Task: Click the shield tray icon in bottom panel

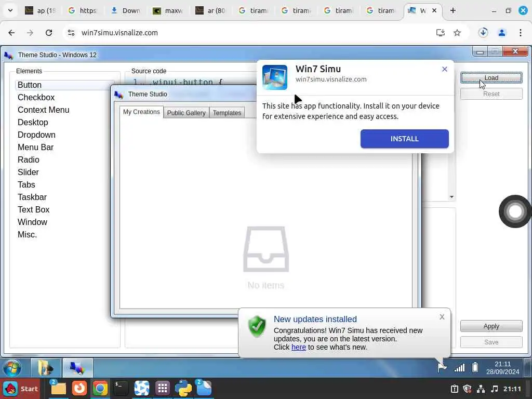Action: pos(467,389)
